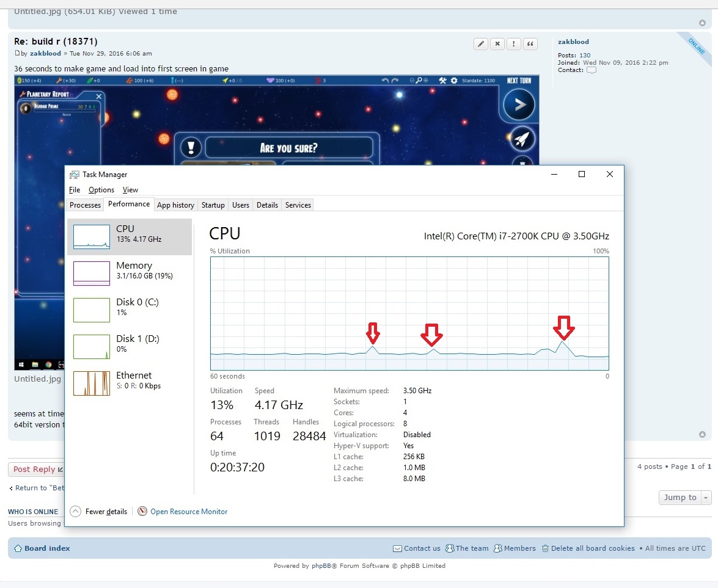Click the Chrome taskbar icon

click(x=48, y=365)
